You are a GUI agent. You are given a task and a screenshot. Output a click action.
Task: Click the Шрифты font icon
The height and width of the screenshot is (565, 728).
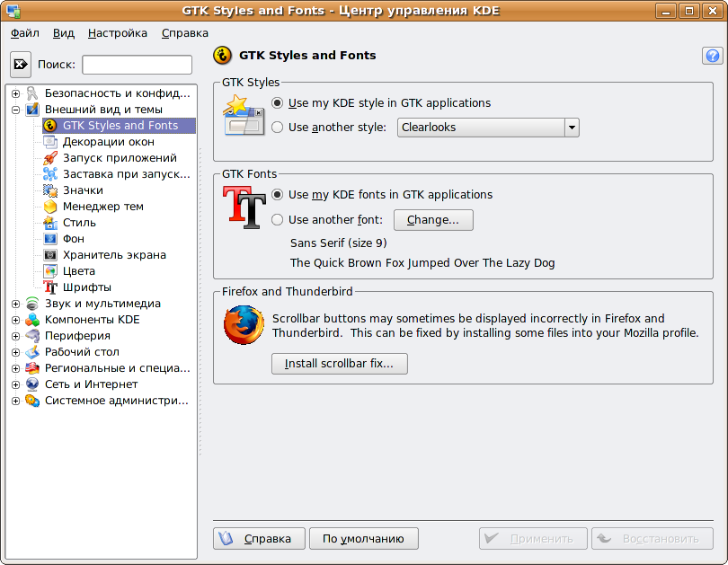50,287
